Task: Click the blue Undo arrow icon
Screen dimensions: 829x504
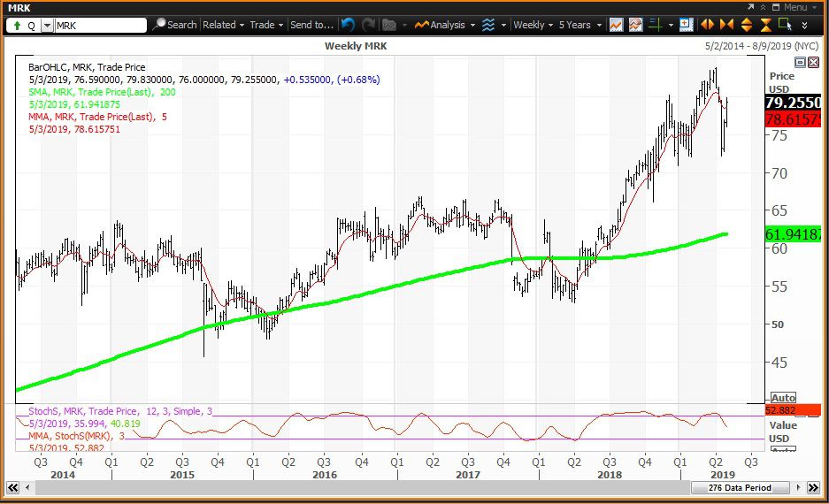Action: pos(348,24)
